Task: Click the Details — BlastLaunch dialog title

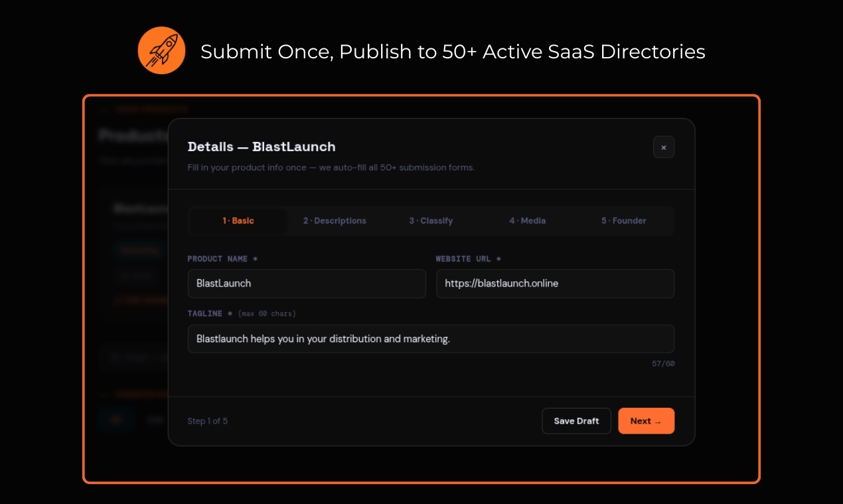Action: pyautogui.click(x=262, y=147)
